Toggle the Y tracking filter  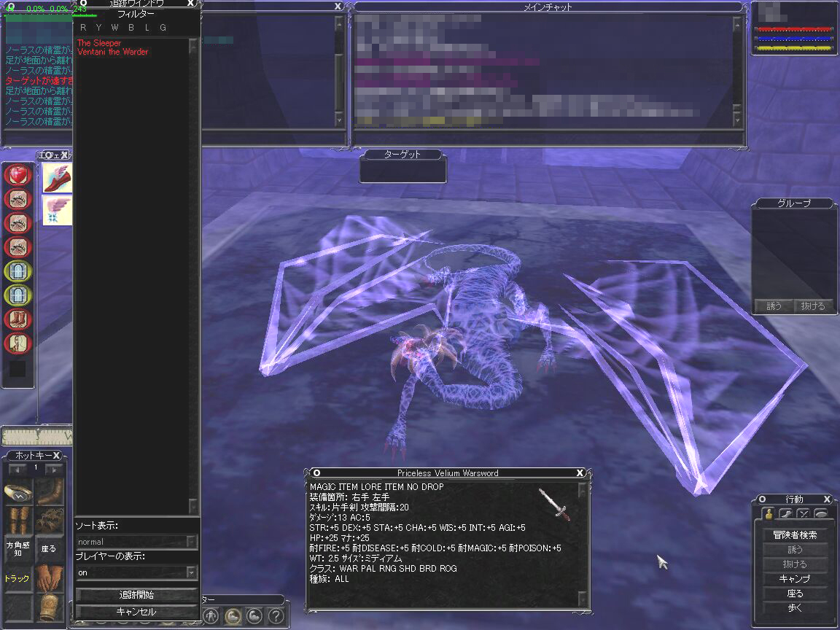[98, 27]
